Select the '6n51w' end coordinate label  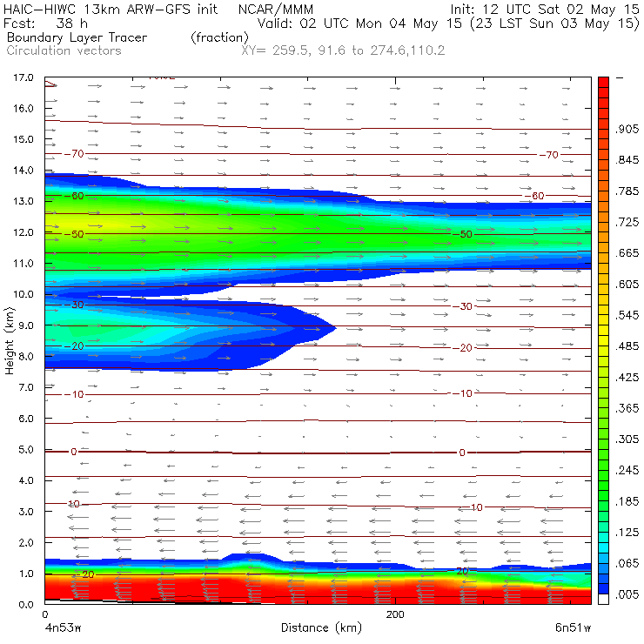(x=573, y=628)
